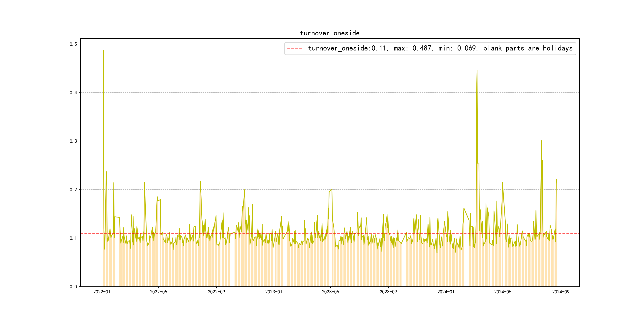This screenshot has height=322, width=644.
Task: Click the red dashed legend line sample
Action: [295, 48]
